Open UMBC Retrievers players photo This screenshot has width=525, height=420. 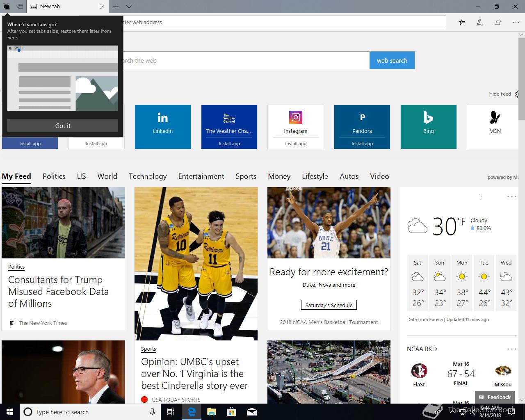pyautogui.click(x=196, y=264)
